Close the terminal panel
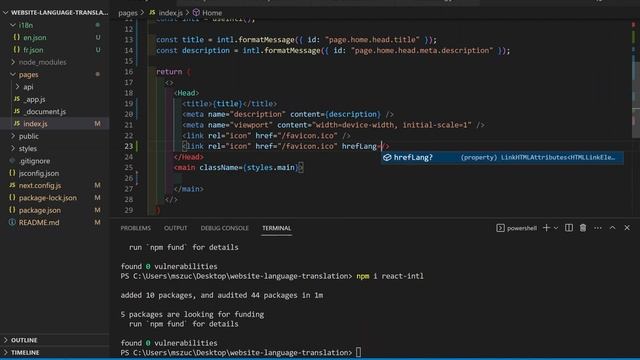 627,228
